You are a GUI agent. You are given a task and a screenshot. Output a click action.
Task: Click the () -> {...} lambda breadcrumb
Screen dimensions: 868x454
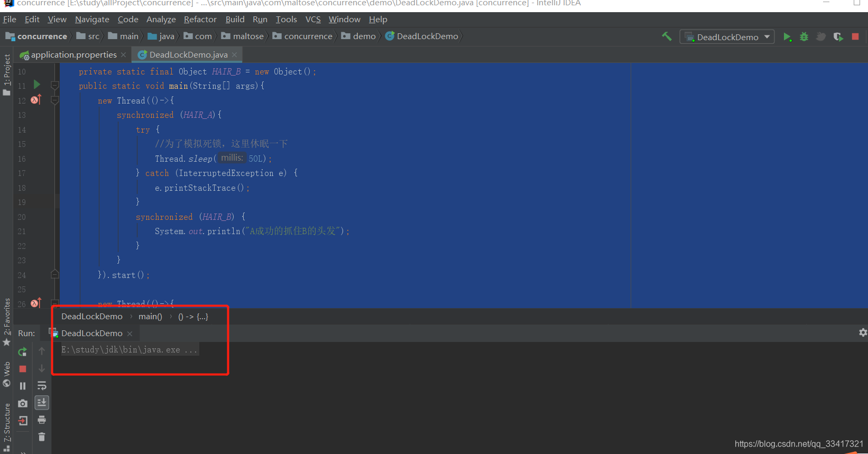click(x=193, y=317)
